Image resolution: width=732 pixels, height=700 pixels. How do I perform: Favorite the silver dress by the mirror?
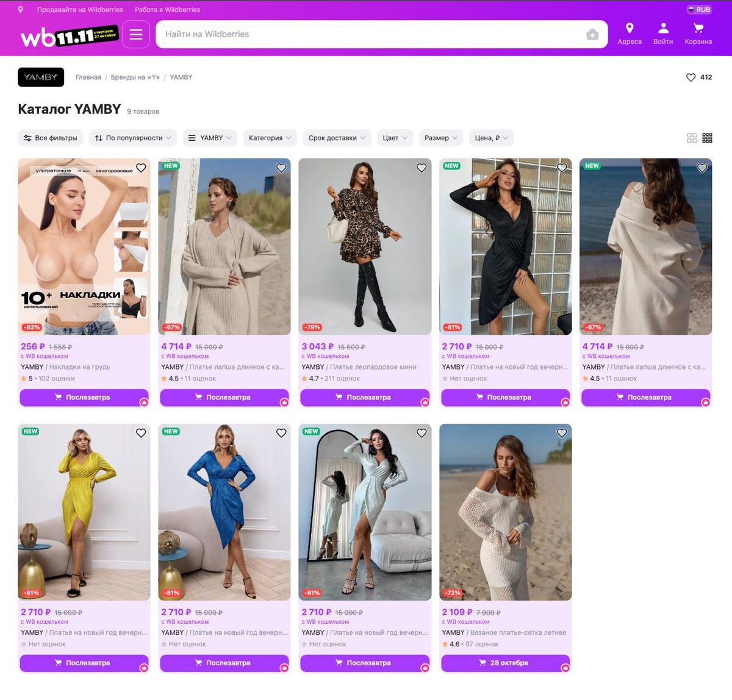[422, 433]
